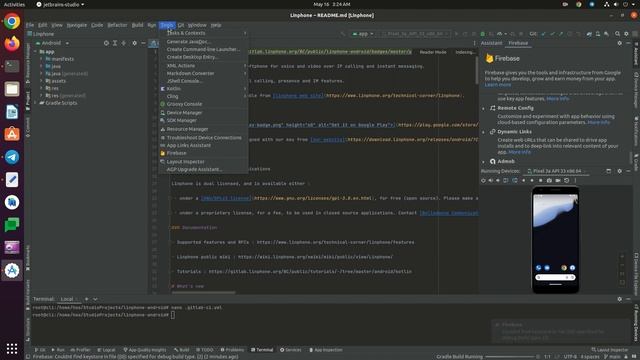Open terminal panel settings gear

pyautogui.click(x=620, y=299)
